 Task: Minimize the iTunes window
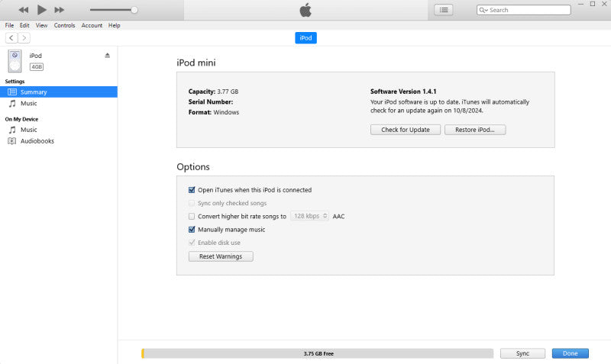tap(580, 4)
